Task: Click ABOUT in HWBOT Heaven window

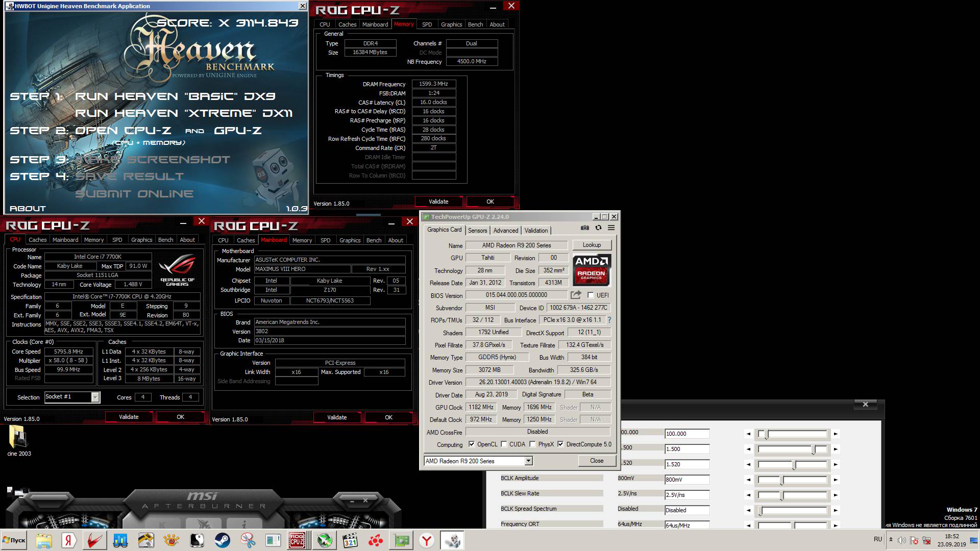Action: point(28,209)
